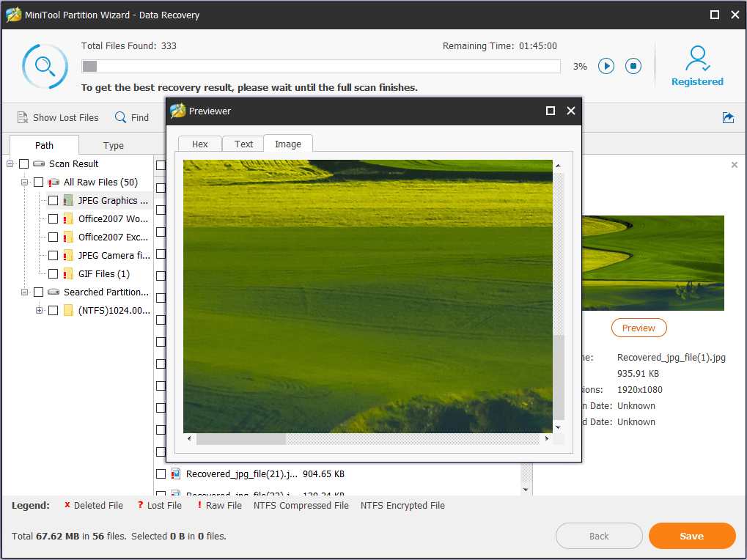Click the export scan result icon
The width and height of the screenshot is (747, 560).
728,117
